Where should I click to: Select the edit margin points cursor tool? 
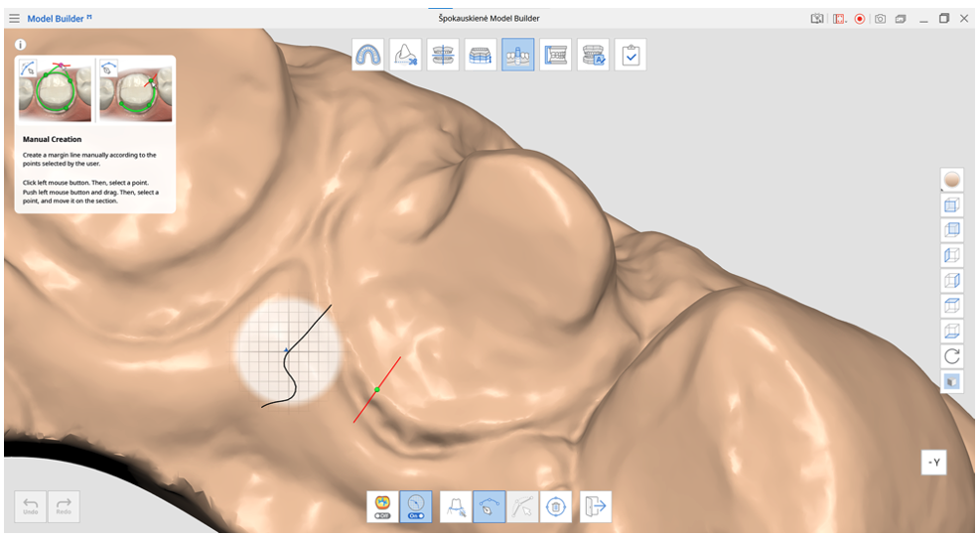point(522,506)
